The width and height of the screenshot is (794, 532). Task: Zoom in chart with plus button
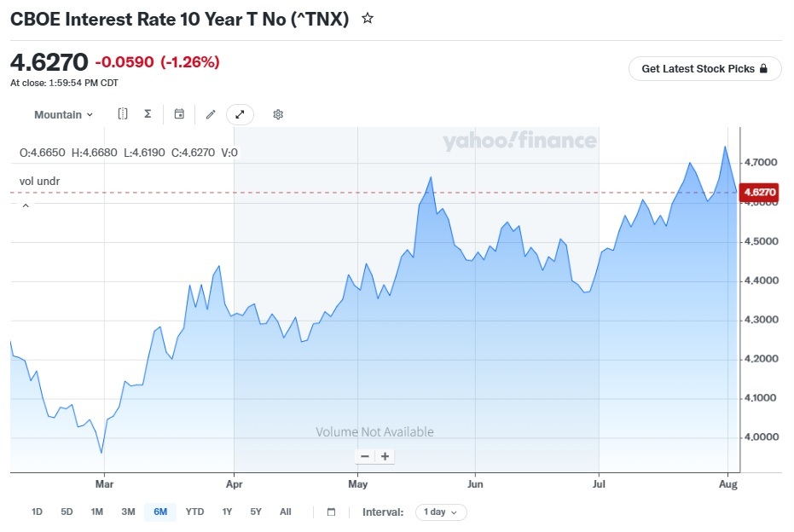point(385,457)
